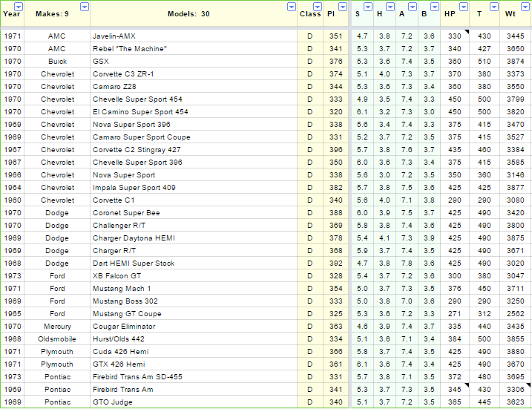532x409 pixels.
Task: Click weight '3306' in Firebird Trans Am row
Action: [x=516, y=389]
